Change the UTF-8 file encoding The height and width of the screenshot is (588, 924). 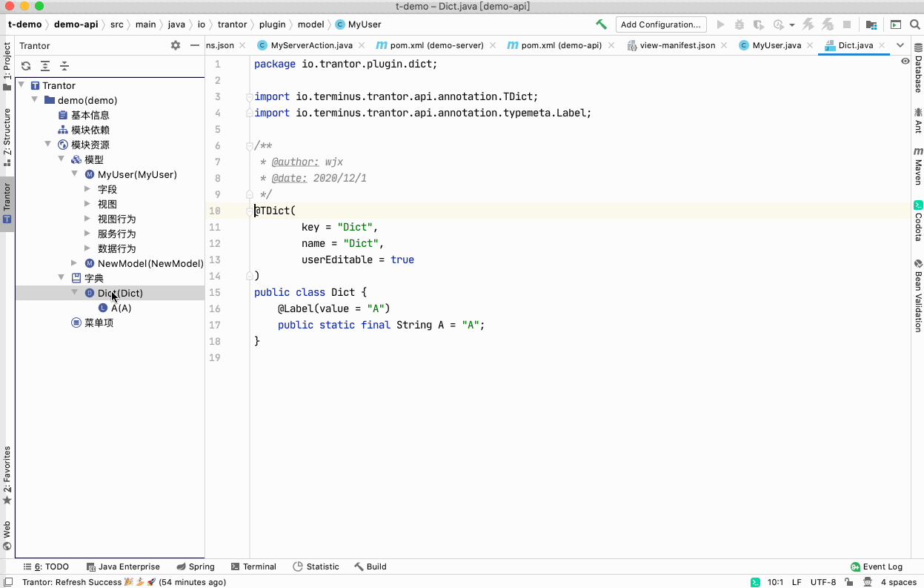(x=823, y=582)
